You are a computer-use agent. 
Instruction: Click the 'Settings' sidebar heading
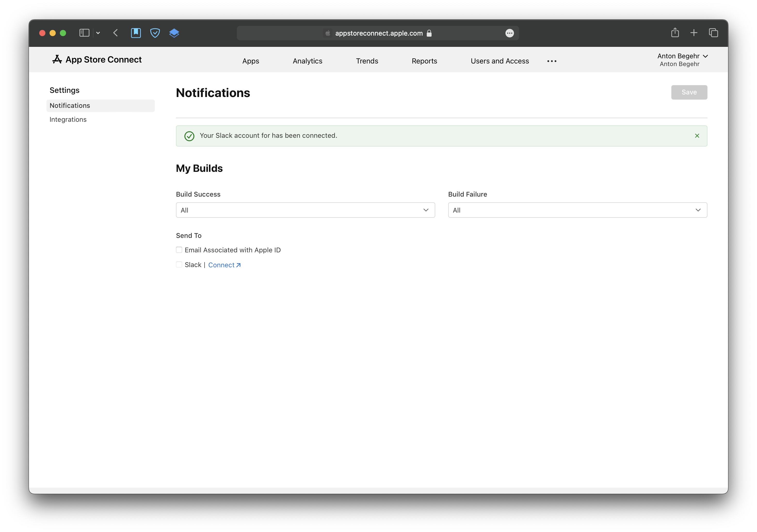(x=64, y=90)
